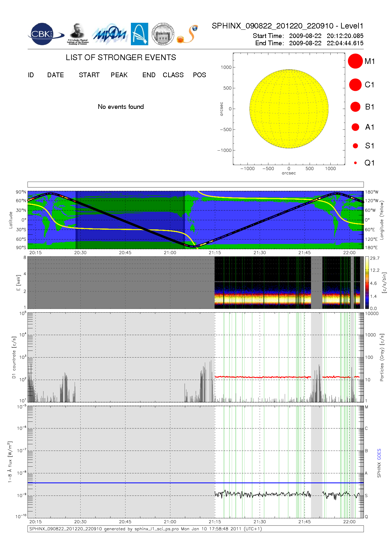Click the 'No events found' message
Viewport: 392px width, 555px height.
click(121, 107)
